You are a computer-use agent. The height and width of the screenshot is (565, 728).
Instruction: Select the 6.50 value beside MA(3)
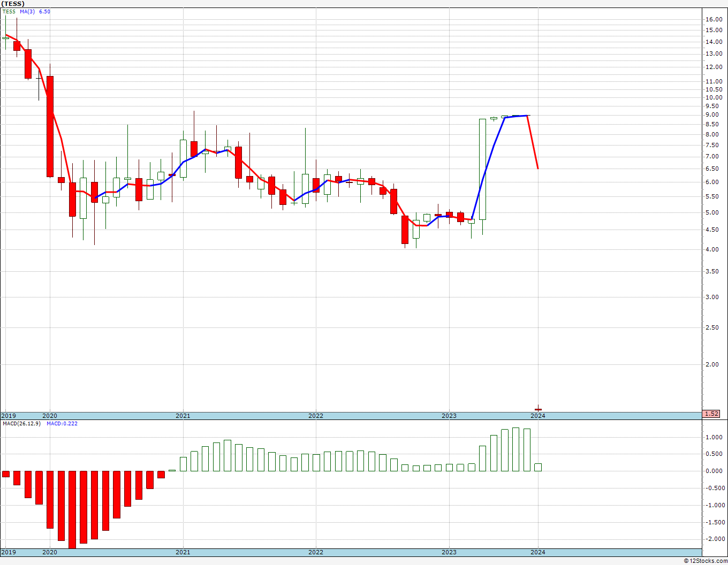tap(44, 11)
